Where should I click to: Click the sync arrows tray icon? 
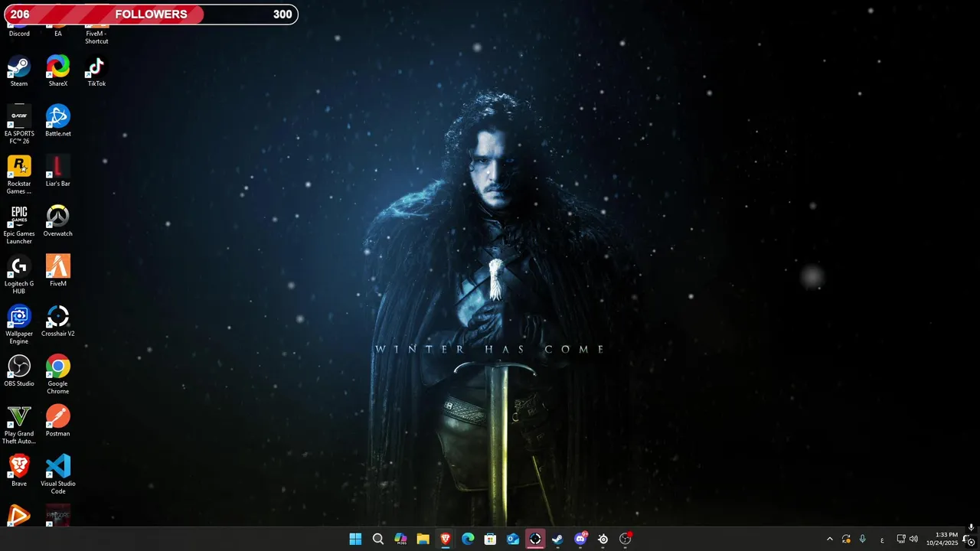pos(846,539)
